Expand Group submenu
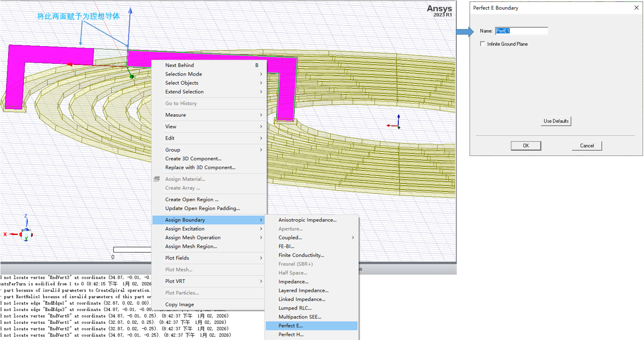This screenshot has height=340, width=644. (x=209, y=150)
